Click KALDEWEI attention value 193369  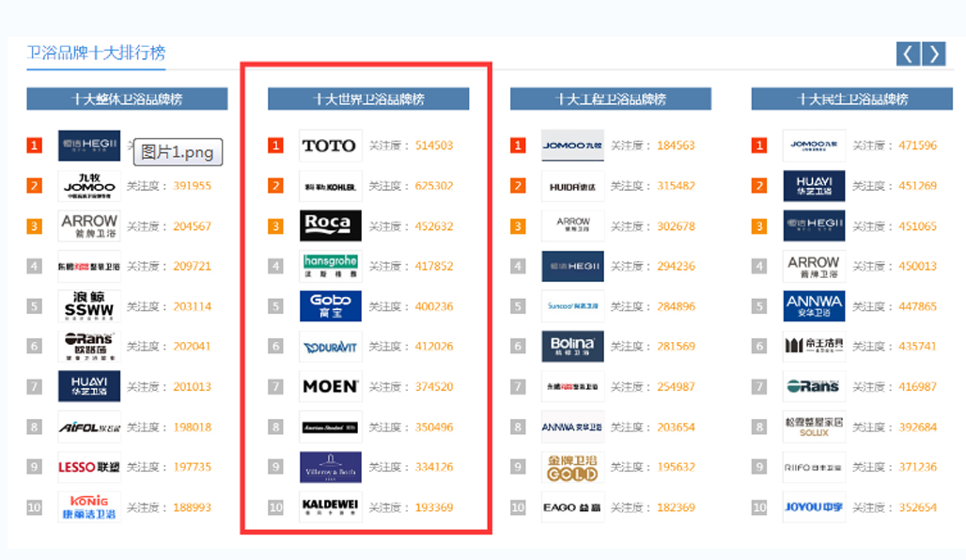(x=434, y=507)
